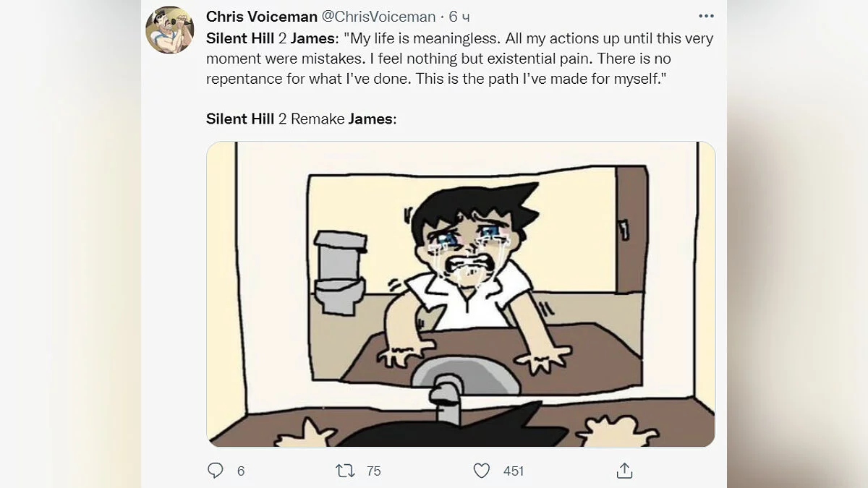Screen dimensions: 868x488
Task: Open the share tweet icon
Action: tap(624, 471)
